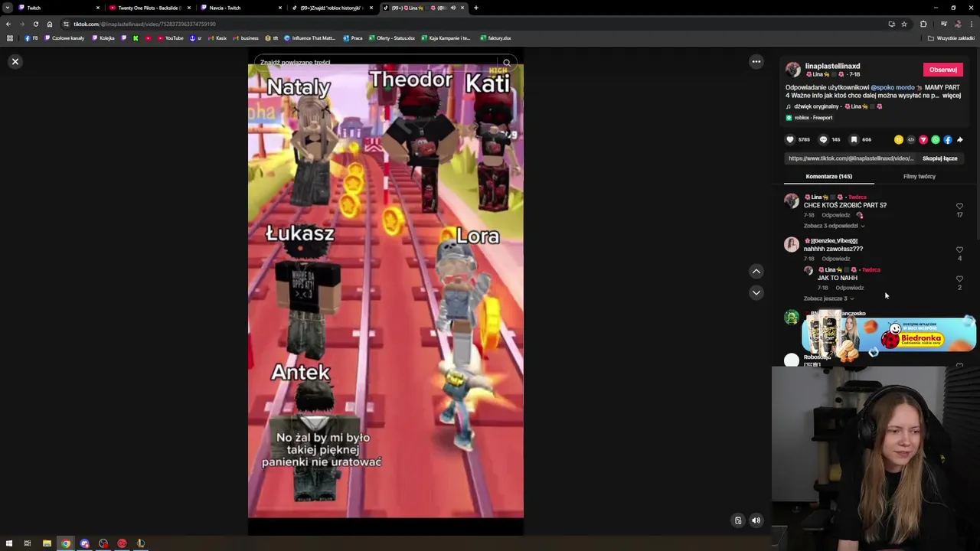
Task: Like the 'nahhhh zawołasz???' comment
Action: [959, 249]
